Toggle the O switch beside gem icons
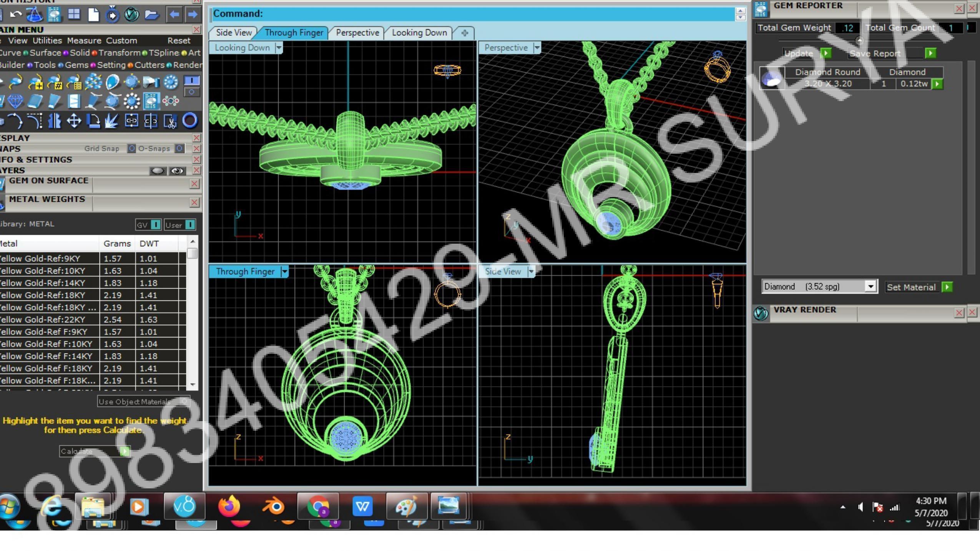 191,92
